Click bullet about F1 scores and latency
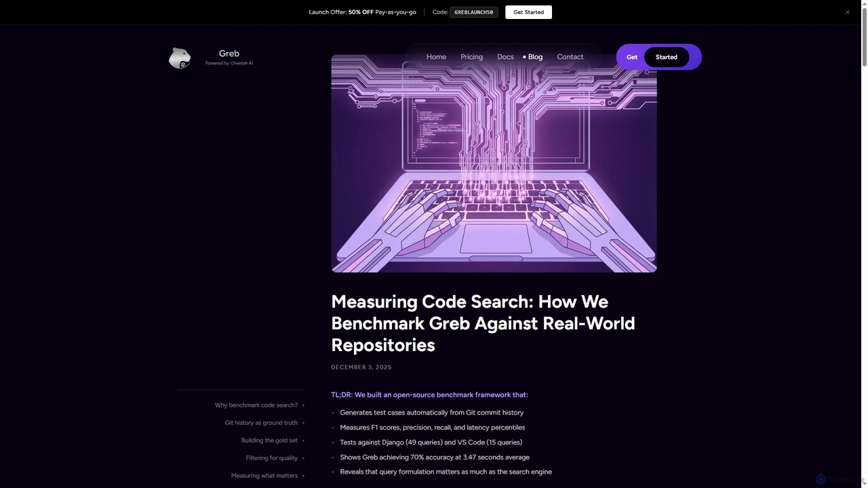Screen dimensions: 868x488 [x=432, y=428]
